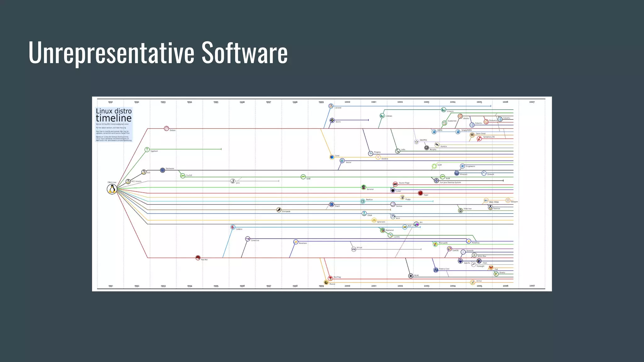Select the Xubuntu logo icon
This screenshot has height=362, width=644.
(500, 119)
